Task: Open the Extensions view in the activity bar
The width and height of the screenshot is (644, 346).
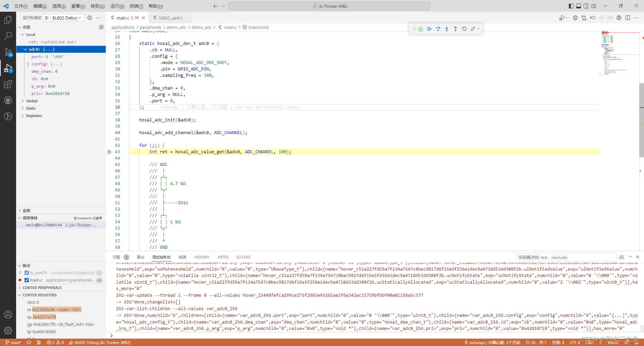Action: pos(8,84)
